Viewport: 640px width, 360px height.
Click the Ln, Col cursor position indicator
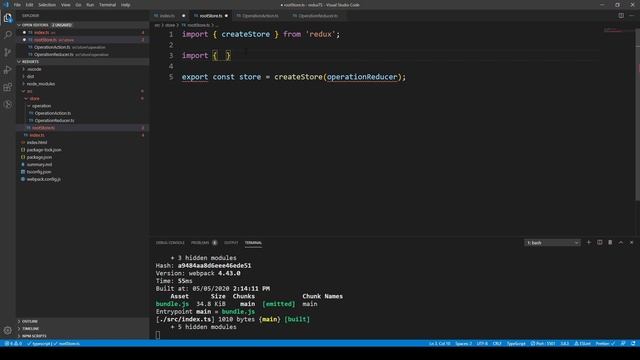[x=440, y=344]
